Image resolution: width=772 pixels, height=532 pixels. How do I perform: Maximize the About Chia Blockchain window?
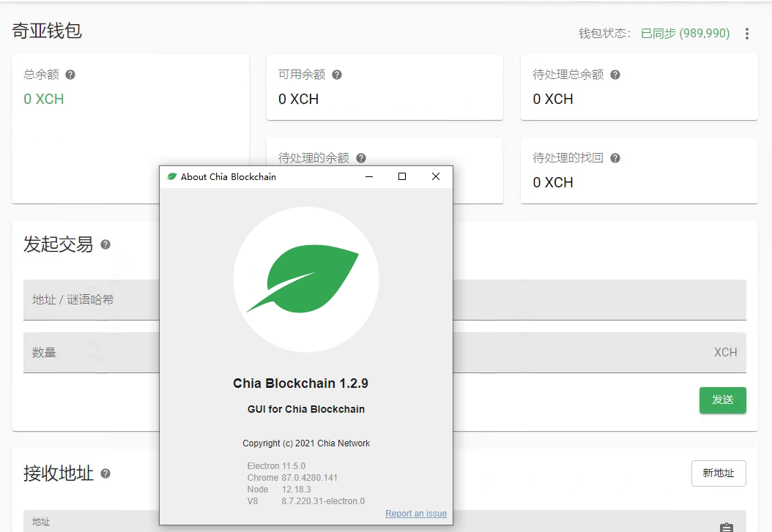pyautogui.click(x=402, y=176)
